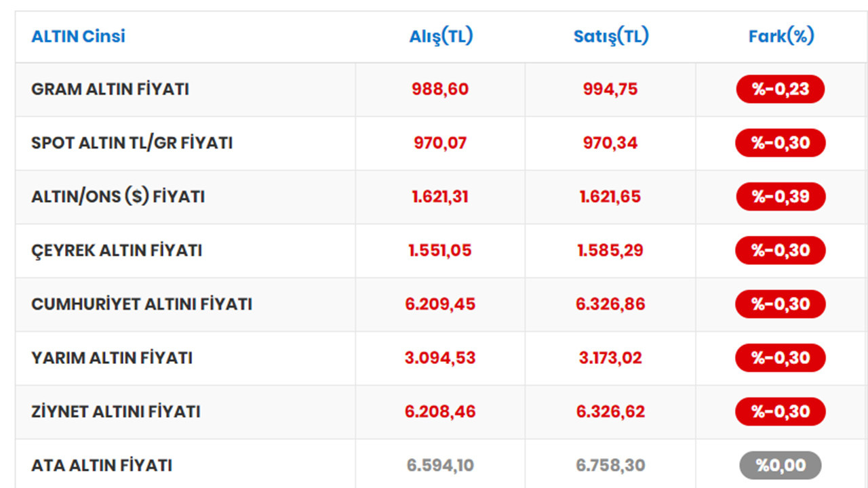Open YARIM ALTIN FİYATI row label

pos(112,358)
